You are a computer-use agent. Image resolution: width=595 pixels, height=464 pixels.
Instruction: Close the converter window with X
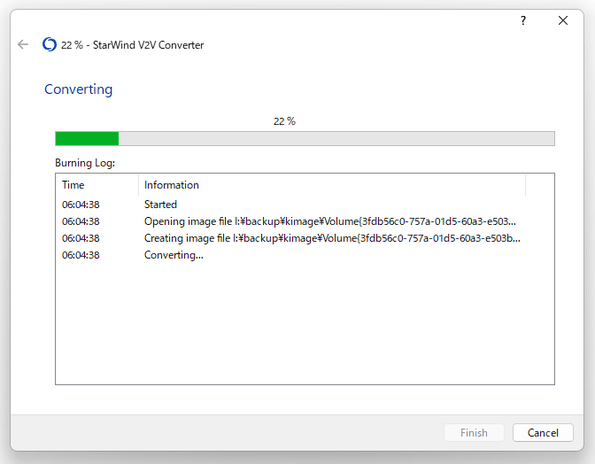pos(563,20)
